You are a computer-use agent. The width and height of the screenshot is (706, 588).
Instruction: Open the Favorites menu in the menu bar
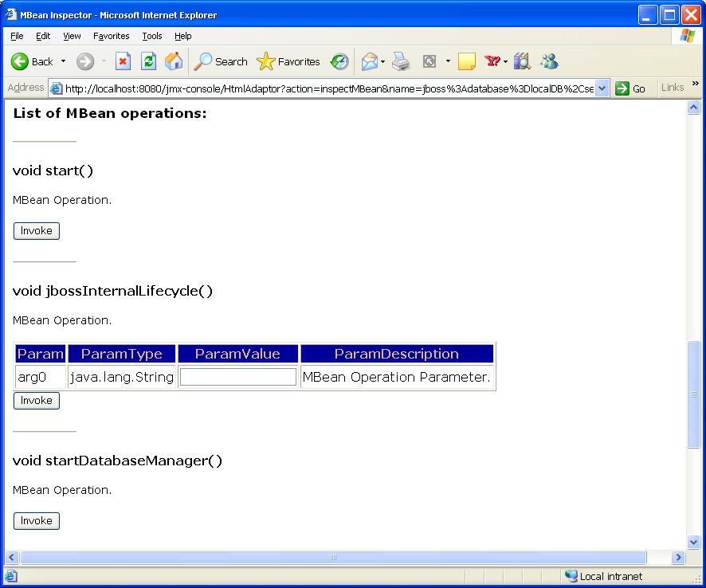coord(111,36)
